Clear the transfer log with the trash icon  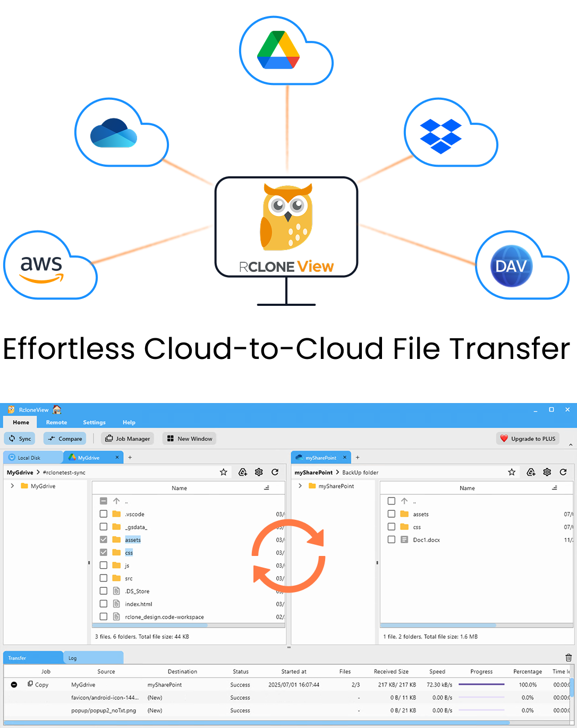pos(568,657)
